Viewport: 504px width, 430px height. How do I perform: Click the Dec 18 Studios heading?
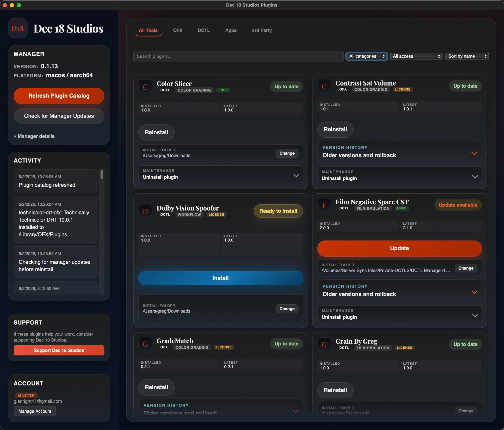(x=68, y=29)
